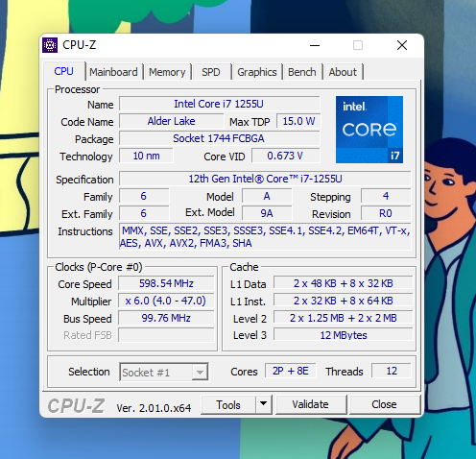Click the Close button at bottom
The width and height of the screenshot is (476, 459).
(x=384, y=404)
